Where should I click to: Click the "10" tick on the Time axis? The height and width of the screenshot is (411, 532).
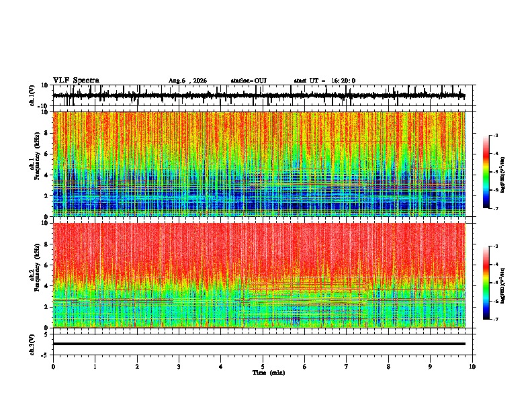[x=472, y=367]
